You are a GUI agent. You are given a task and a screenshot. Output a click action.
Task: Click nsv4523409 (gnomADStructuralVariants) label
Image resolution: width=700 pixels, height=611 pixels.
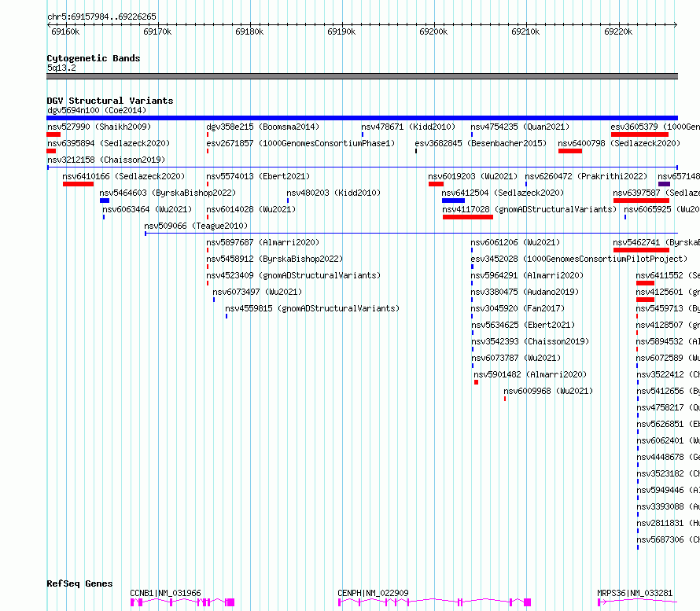(x=293, y=275)
